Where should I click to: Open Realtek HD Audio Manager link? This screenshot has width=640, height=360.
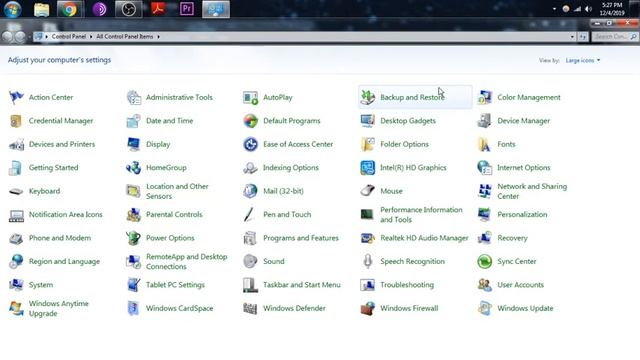(x=424, y=238)
